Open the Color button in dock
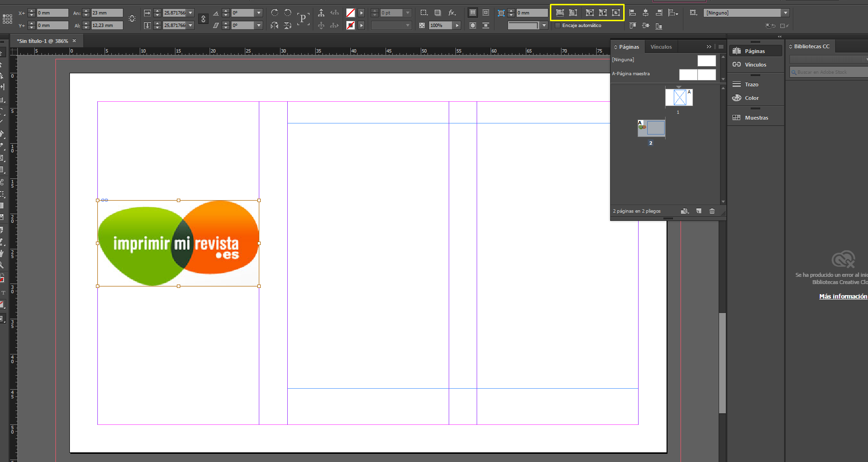 (x=755, y=98)
